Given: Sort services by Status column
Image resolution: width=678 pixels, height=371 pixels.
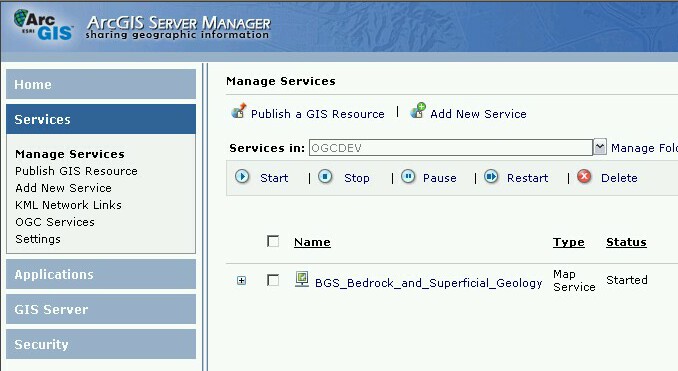Looking at the screenshot, I should click(x=626, y=242).
